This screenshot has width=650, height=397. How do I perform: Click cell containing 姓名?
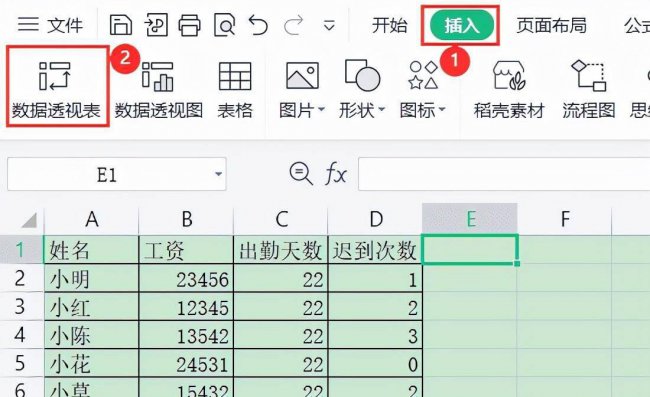(x=92, y=250)
